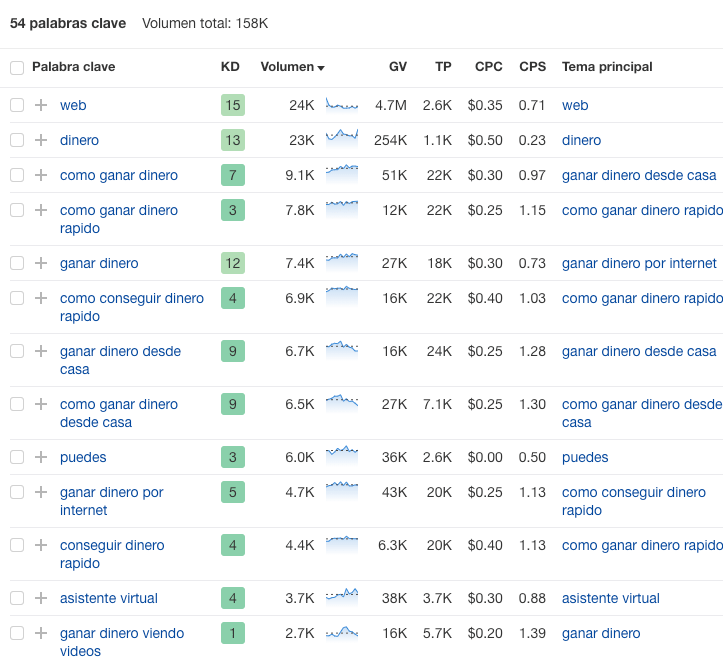
Task: Add 'ganar dinero' keyword with plus icon
Action: 41,263
